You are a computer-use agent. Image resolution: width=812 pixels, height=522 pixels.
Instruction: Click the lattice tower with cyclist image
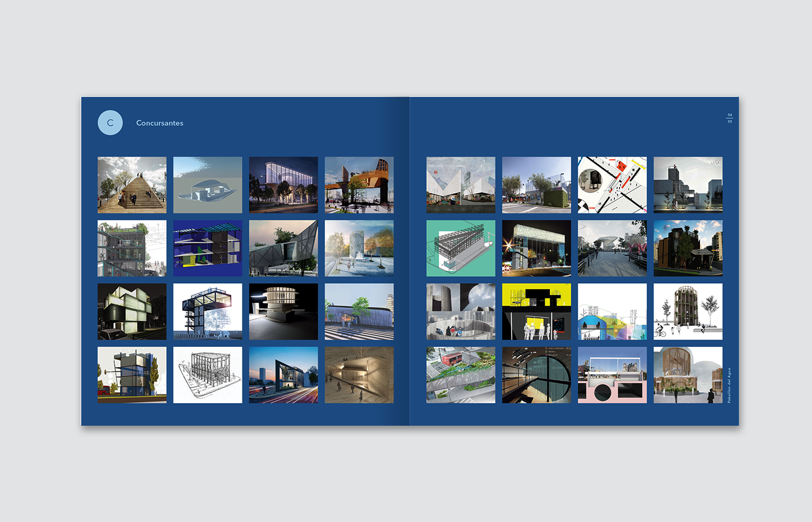(688, 311)
